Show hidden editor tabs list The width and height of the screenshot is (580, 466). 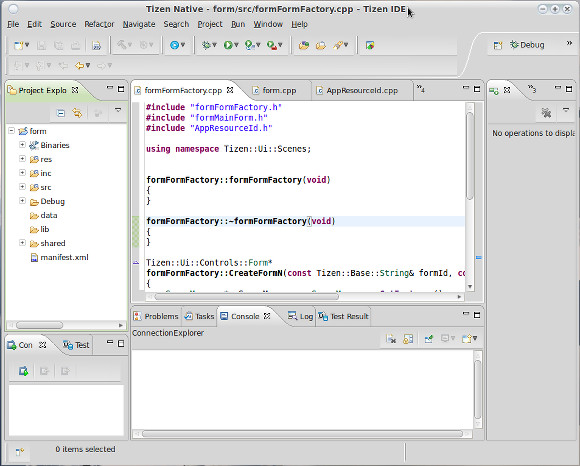click(421, 89)
